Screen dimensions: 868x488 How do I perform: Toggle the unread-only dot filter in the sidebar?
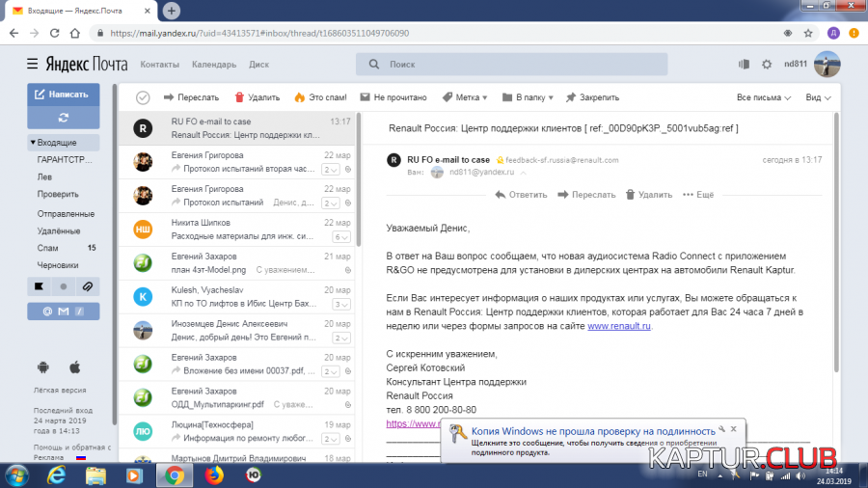pos(63,286)
